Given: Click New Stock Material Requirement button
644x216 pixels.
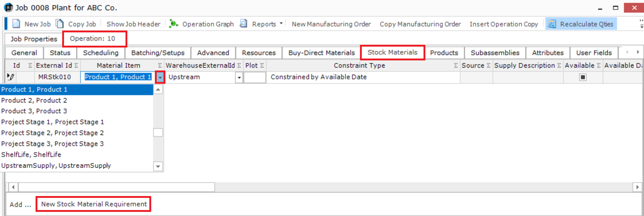Looking at the screenshot, I should click(94, 204).
